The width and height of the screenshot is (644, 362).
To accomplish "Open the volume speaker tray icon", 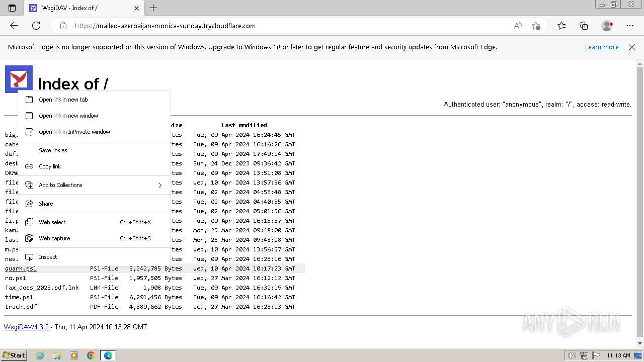I will 572,355.
